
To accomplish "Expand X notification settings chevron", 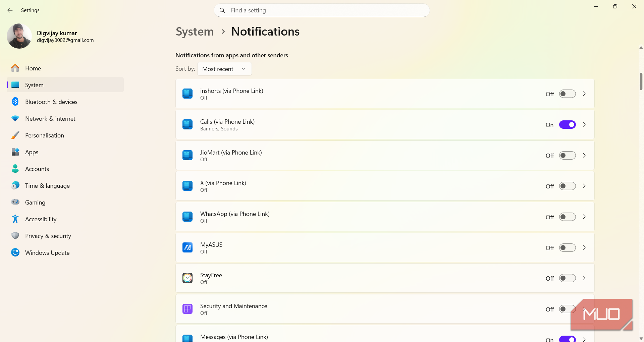I will point(584,186).
